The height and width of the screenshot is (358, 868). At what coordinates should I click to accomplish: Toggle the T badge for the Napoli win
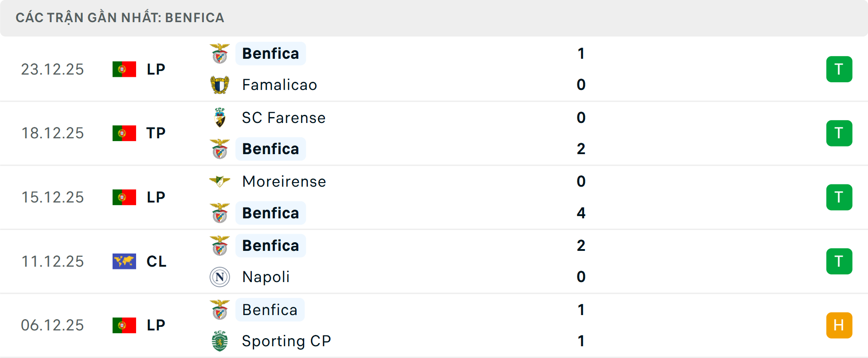click(840, 261)
